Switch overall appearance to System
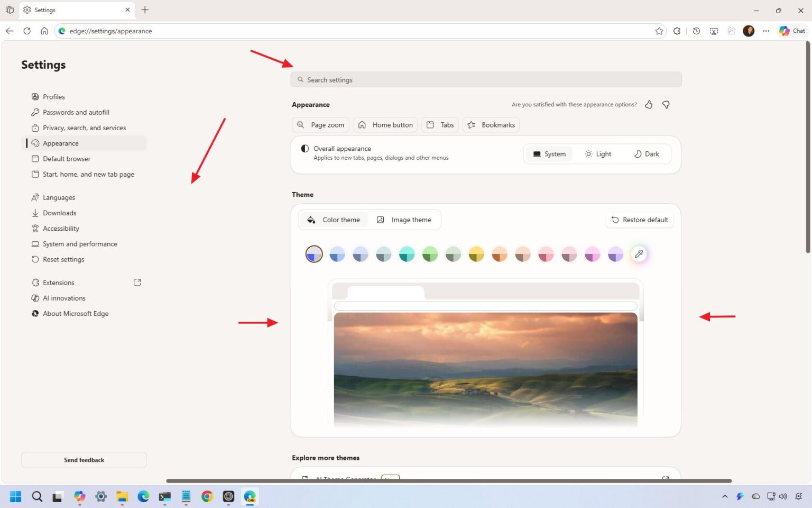The image size is (812, 508). [x=550, y=153]
